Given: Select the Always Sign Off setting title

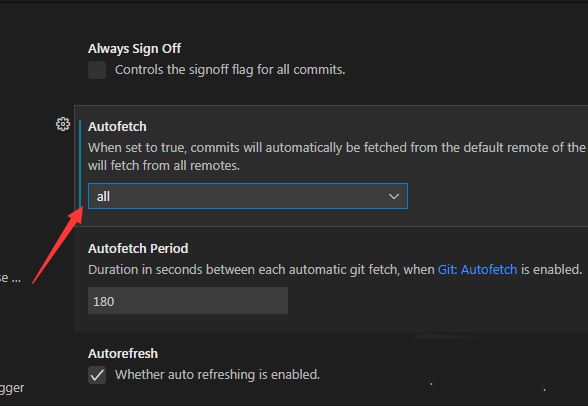Looking at the screenshot, I should click(x=135, y=49).
